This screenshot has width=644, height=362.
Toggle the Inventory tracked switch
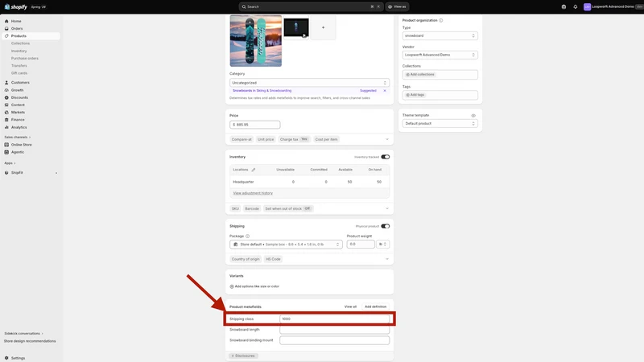[386, 157]
